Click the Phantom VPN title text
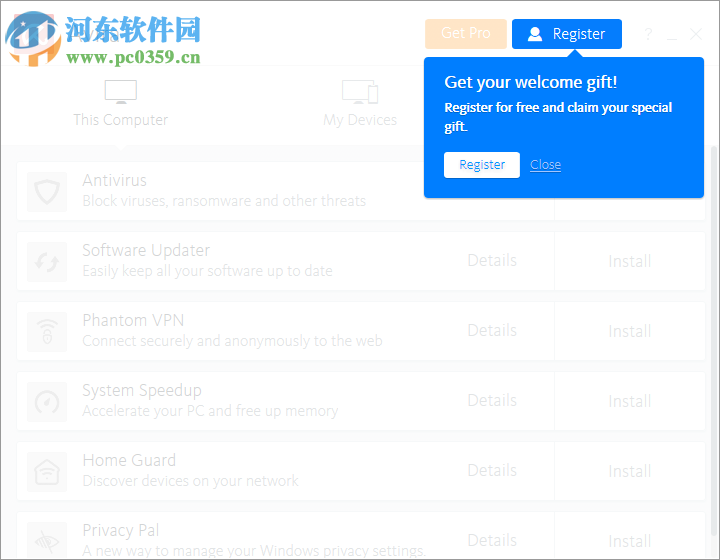This screenshot has width=720, height=560. 133,320
